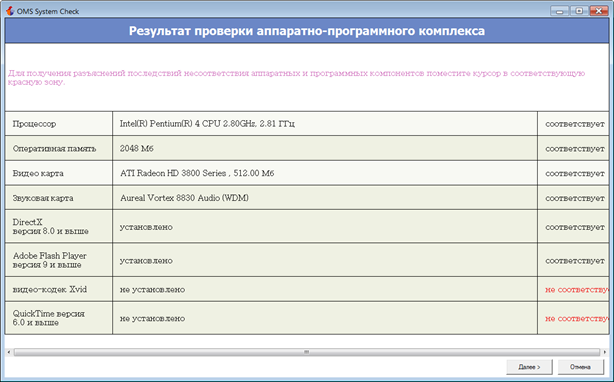Click the scrollbar left arrow

(x=9, y=352)
